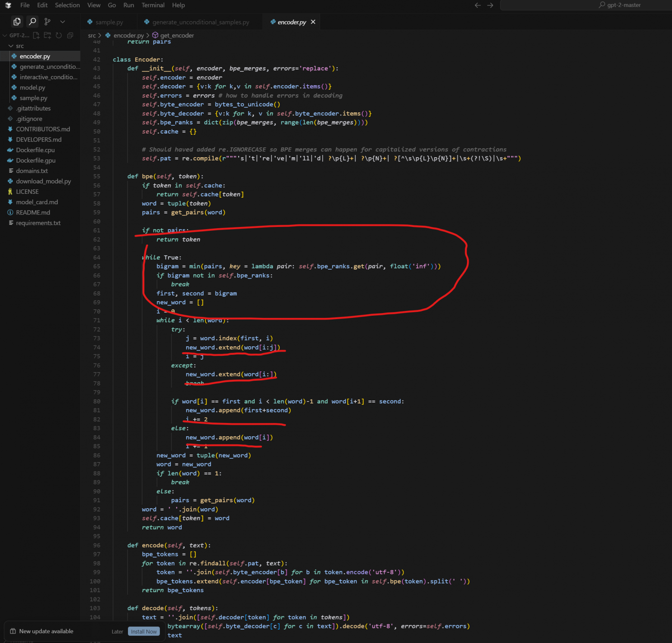Open the Search view icon
The width and height of the screenshot is (672, 643).
click(x=32, y=22)
